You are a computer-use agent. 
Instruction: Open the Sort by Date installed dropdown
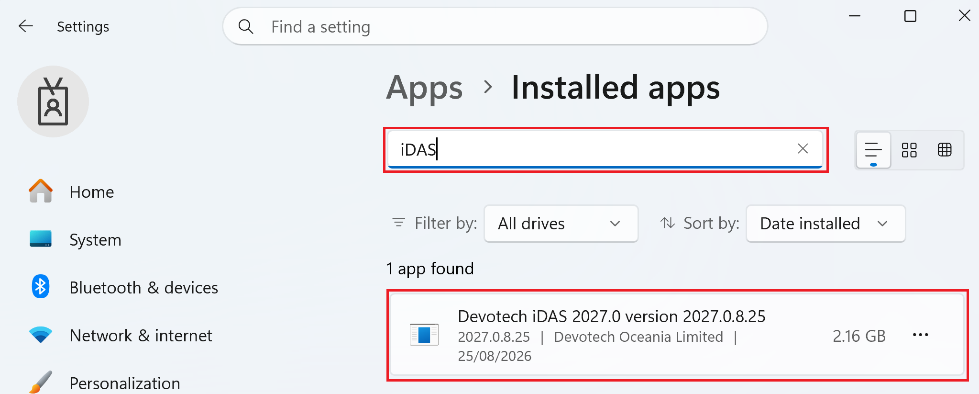[x=825, y=224]
